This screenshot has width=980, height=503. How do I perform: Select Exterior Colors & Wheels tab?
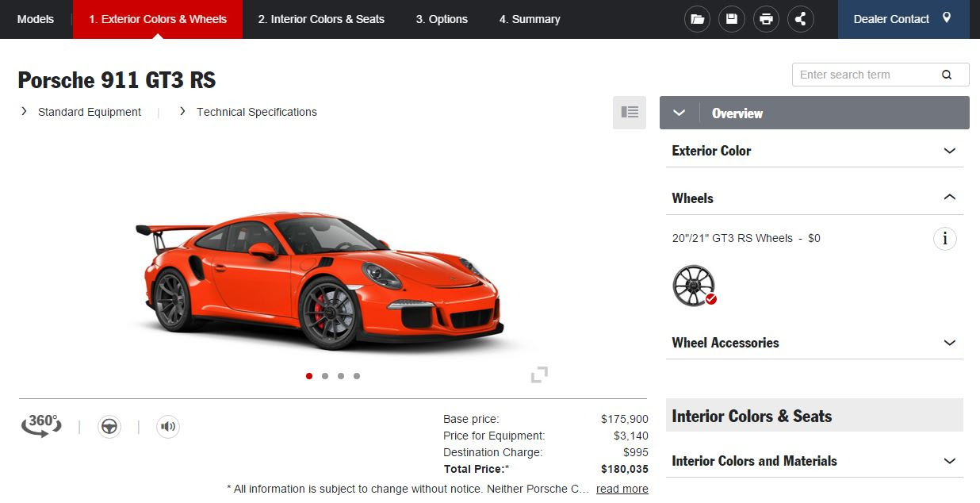(x=158, y=19)
